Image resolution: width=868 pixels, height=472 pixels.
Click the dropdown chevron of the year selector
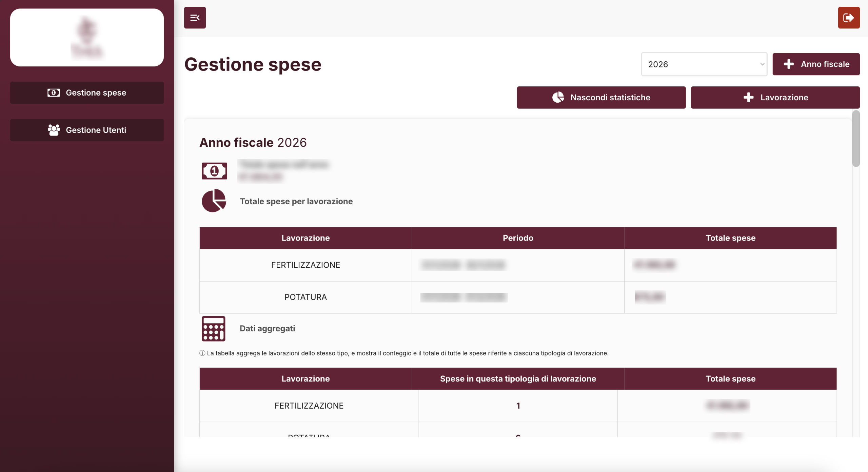coord(762,64)
